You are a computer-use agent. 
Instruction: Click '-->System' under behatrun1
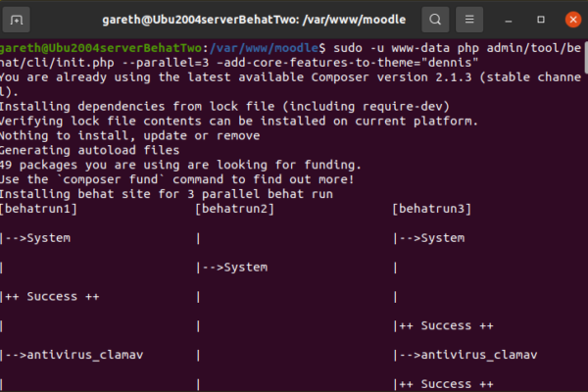pyautogui.click(x=37, y=238)
